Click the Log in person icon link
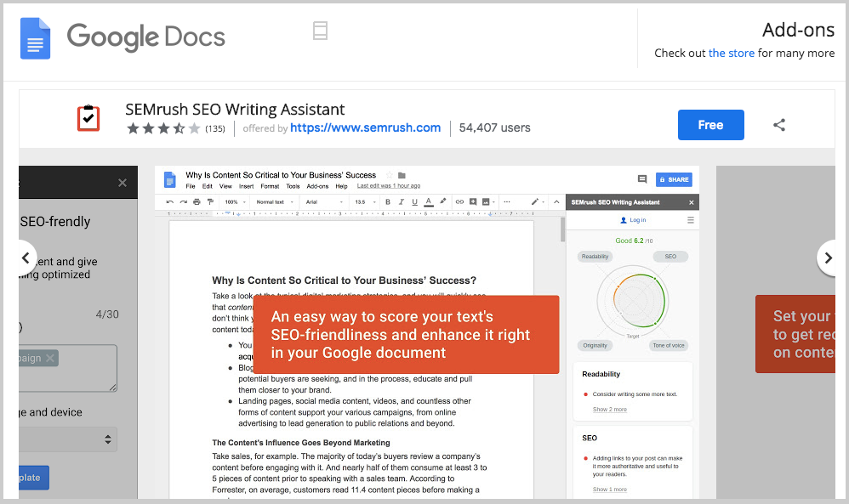849x504 pixels. pyautogui.click(x=633, y=220)
